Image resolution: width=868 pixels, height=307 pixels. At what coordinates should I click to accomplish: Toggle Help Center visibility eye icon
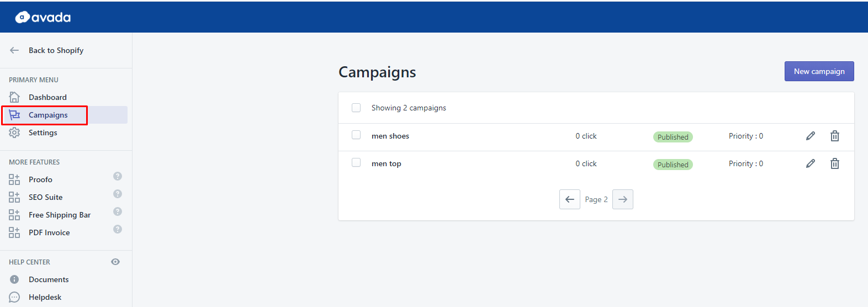pos(115,262)
